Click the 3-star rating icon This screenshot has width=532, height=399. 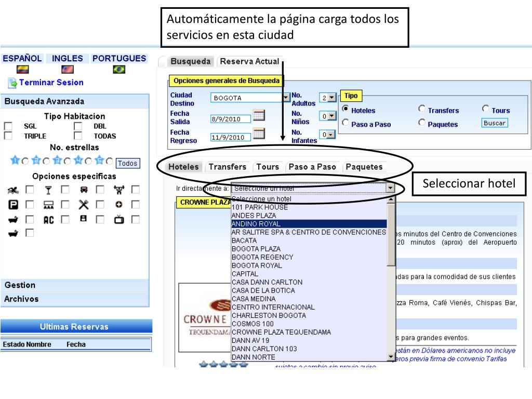pyautogui.click(x=57, y=160)
